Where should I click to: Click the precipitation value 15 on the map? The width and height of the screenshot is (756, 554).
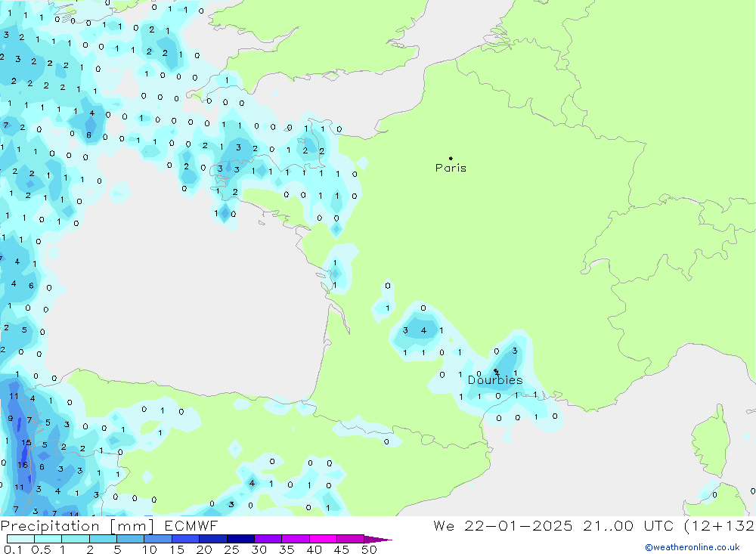tap(26, 443)
